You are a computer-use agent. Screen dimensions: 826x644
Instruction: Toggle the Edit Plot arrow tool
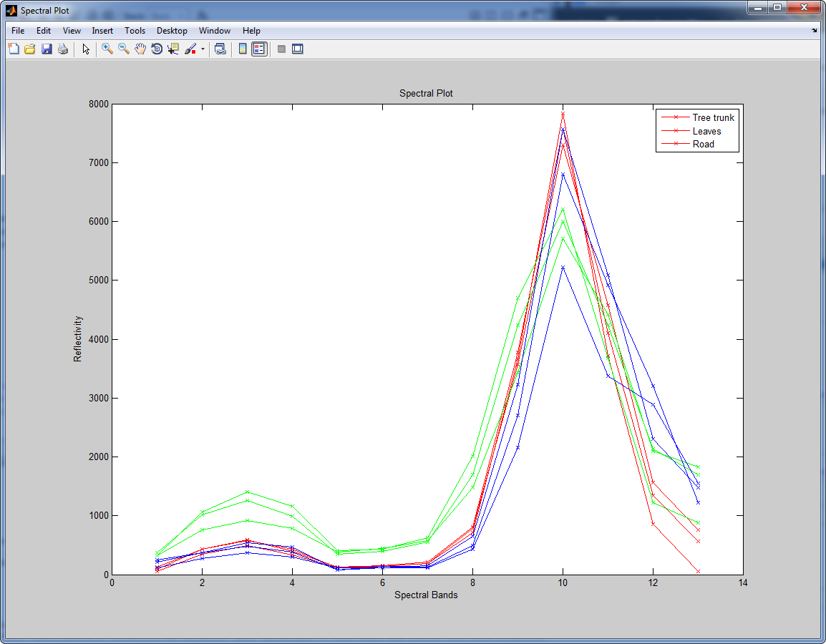(x=86, y=49)
